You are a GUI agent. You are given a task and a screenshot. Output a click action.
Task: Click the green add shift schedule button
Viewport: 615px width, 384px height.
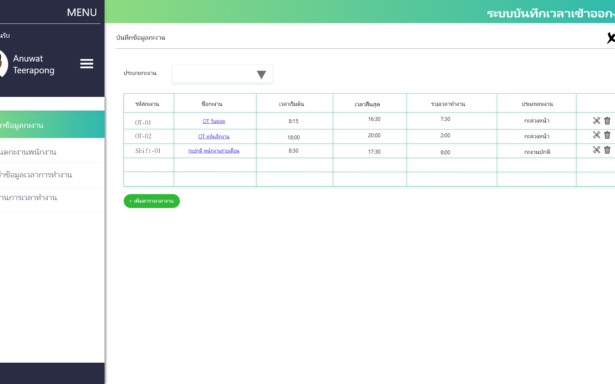coord(151,201)
